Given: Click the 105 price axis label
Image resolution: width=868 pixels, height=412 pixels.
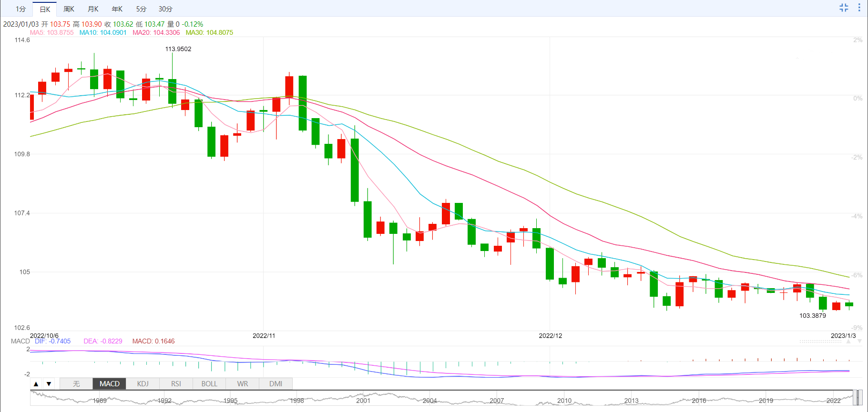Looking at the screenshot, I should 25,272.
